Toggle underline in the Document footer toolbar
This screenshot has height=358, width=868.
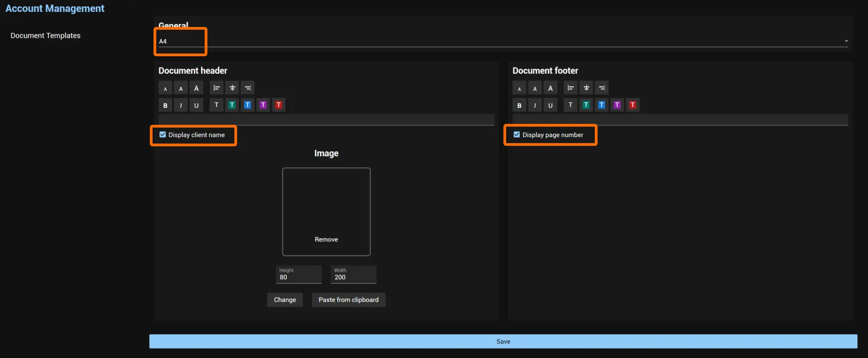[x=550, y=105]
